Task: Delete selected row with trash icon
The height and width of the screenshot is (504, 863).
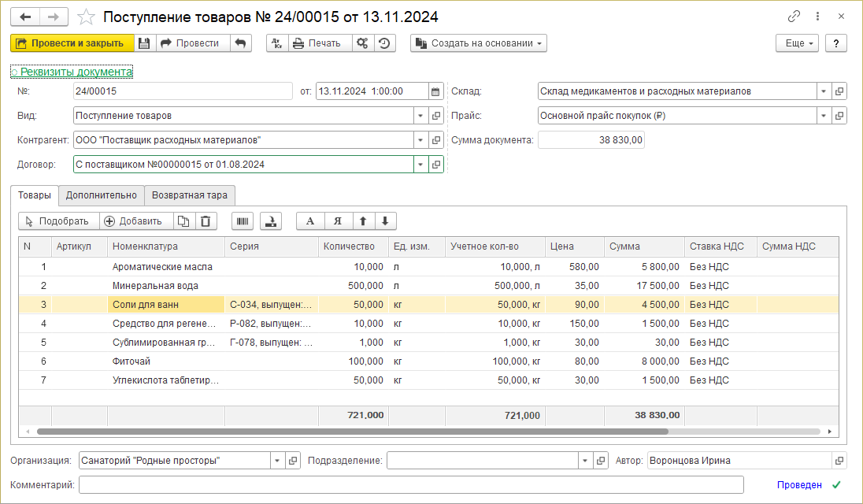Action: coord(206,221)
